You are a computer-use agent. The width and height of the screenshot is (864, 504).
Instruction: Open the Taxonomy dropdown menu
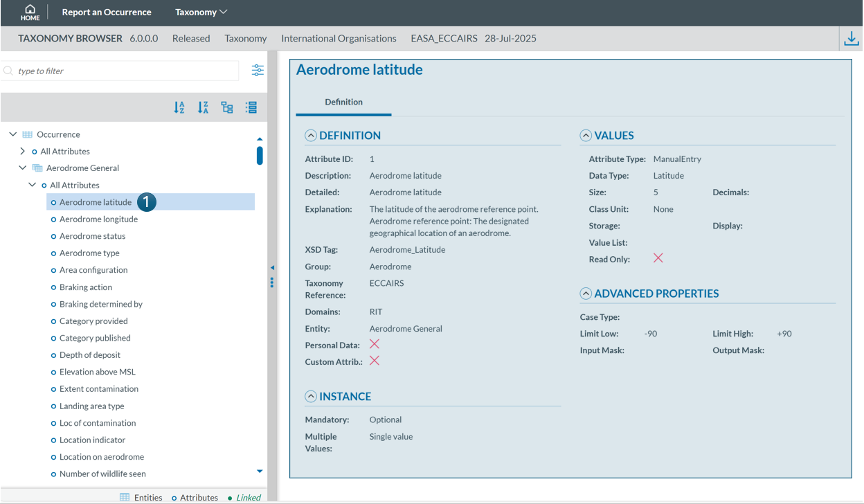point(201,12)
